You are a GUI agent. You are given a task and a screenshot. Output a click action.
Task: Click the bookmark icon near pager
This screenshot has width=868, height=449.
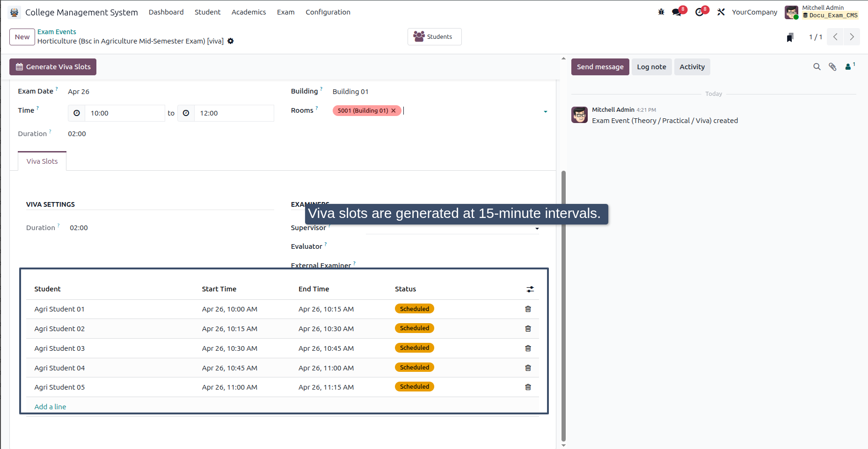(790, 37)
